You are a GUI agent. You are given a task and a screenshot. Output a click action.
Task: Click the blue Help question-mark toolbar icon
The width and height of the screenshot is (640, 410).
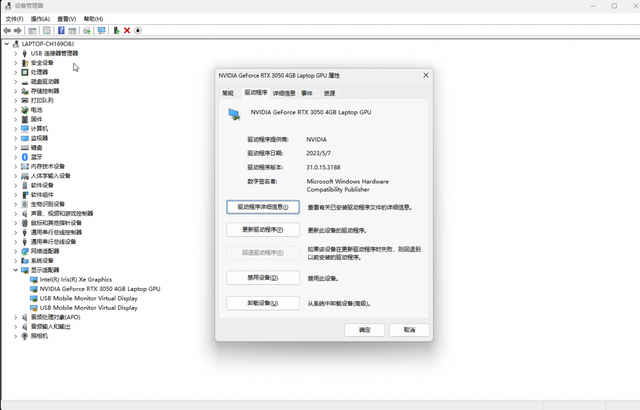click(61, 31)
